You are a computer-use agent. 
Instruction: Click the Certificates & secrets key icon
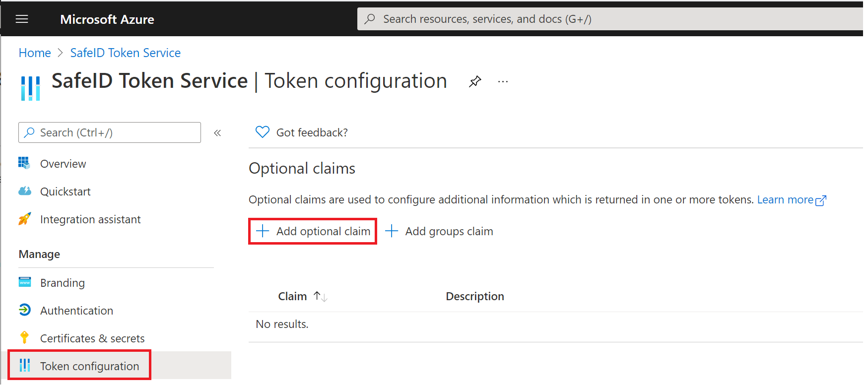pos(24,338)
